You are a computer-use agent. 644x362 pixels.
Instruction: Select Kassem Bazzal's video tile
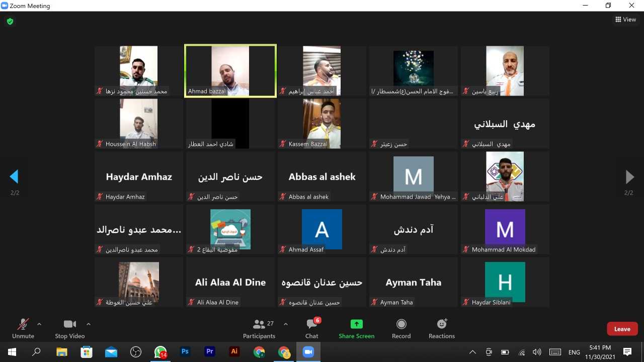click(x=322, y=124)
